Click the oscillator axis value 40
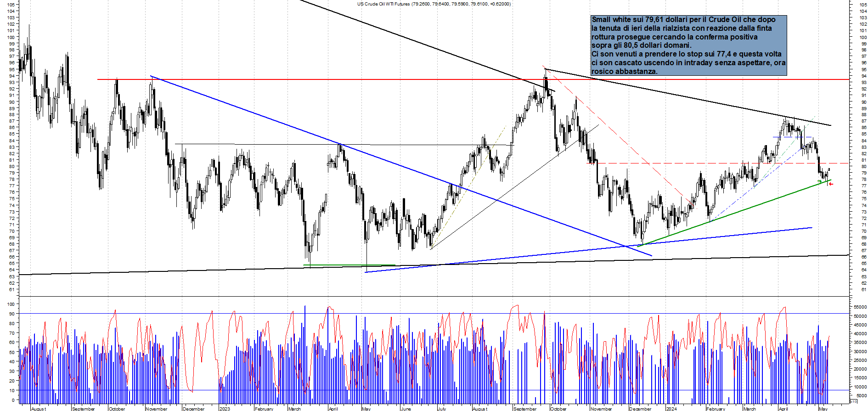Viewport: 868px width, 411px height. click(x=11, y=362)
